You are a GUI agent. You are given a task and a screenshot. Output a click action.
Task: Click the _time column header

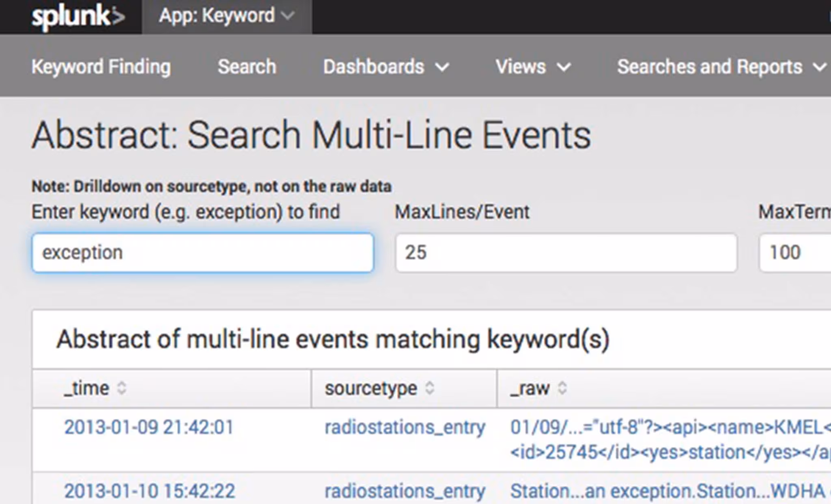tap(87, 388)
